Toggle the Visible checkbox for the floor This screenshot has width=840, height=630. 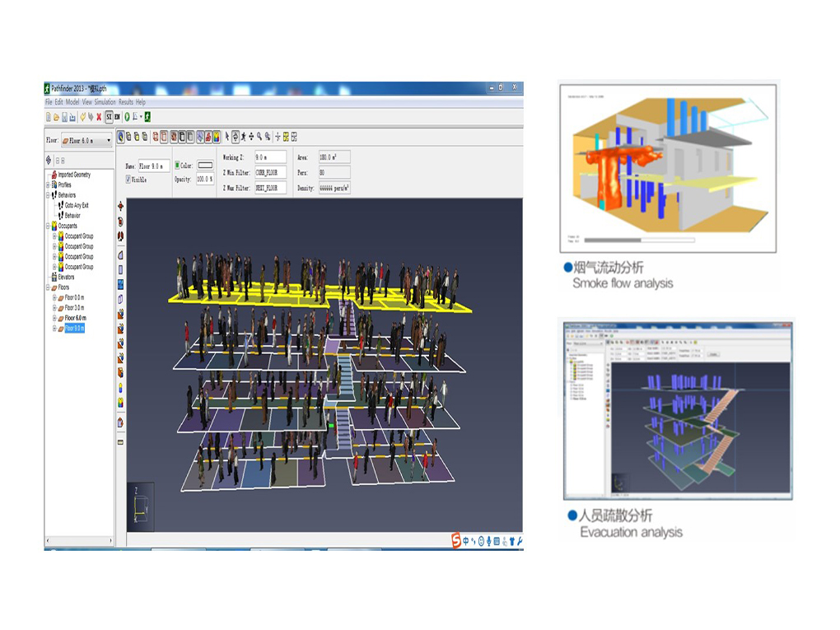click(128, 179)
